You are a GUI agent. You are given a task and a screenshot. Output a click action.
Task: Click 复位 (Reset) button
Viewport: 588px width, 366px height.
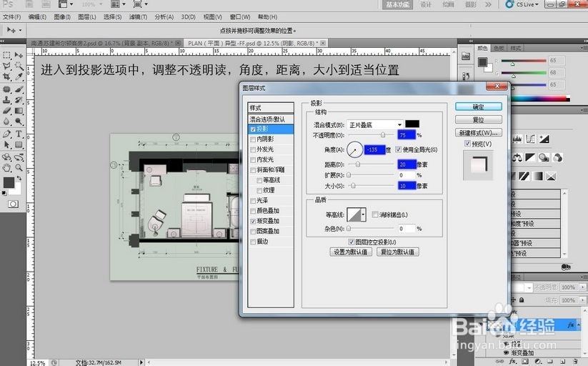(479, 120)
